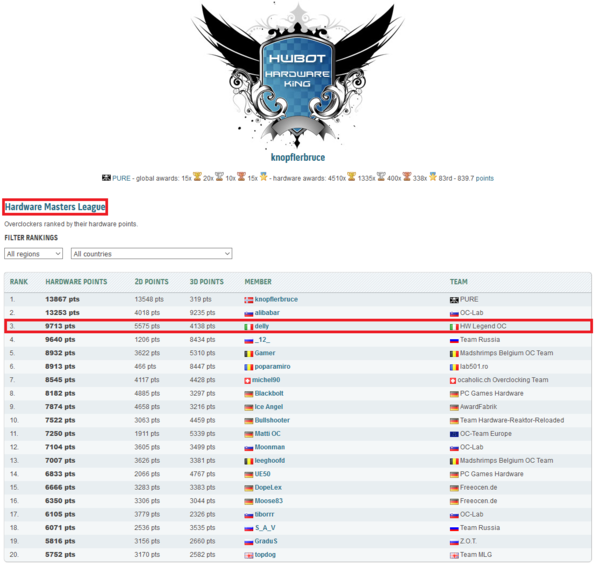Sort by the RANK column header
Image resolution: width=600 pixels, height=566 pixels.
19,282
